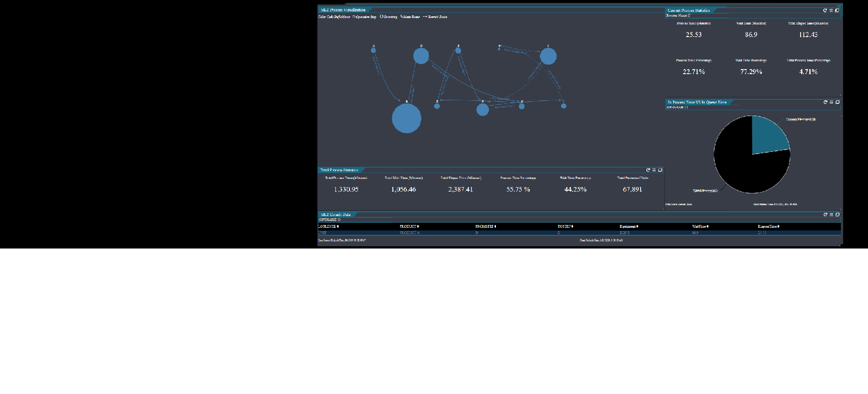Open the MLT Details Data menu icon
The width and height of the screenshot is (868, 394).
[831, 215]
